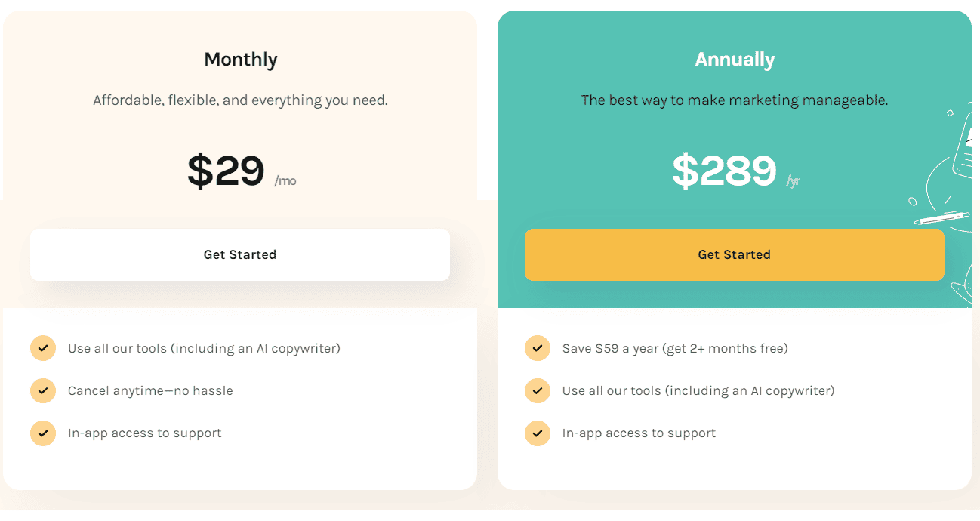Click the checkmark next to "Cancel anytime—no hassle"
The width and height of the screenshot is (980, 521).
[x=43, y=390]
